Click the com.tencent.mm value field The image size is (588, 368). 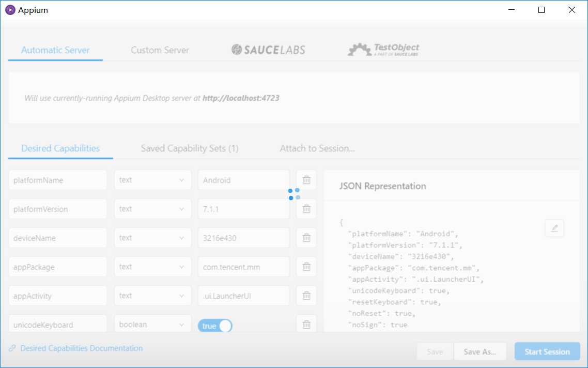(244, 267)
